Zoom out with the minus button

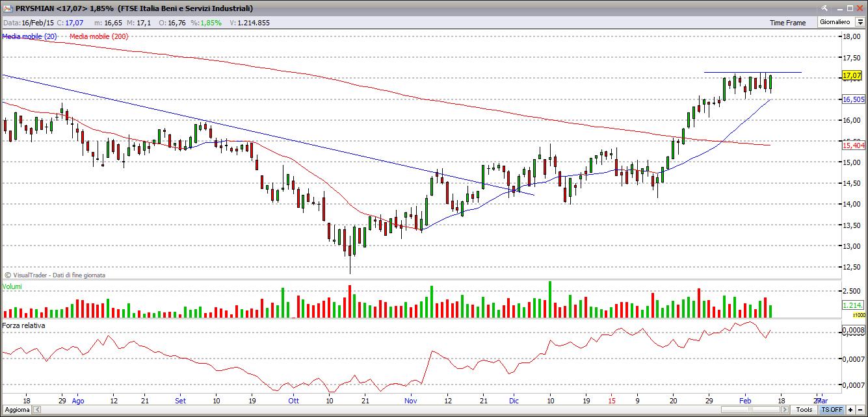(861, 410)
